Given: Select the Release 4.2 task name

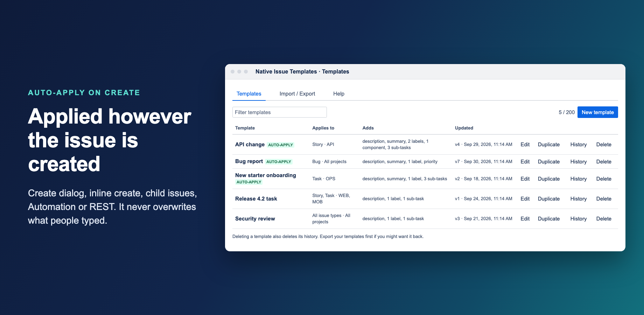Looking at the screenshot, I should pos(256,199).
